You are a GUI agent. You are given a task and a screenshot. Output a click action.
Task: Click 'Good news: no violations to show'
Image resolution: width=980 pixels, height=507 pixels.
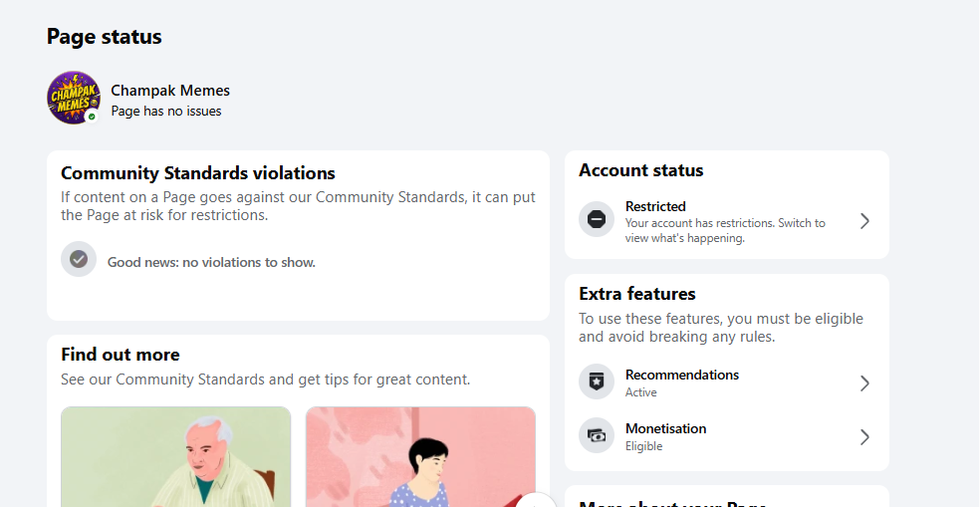coord(211,263)
